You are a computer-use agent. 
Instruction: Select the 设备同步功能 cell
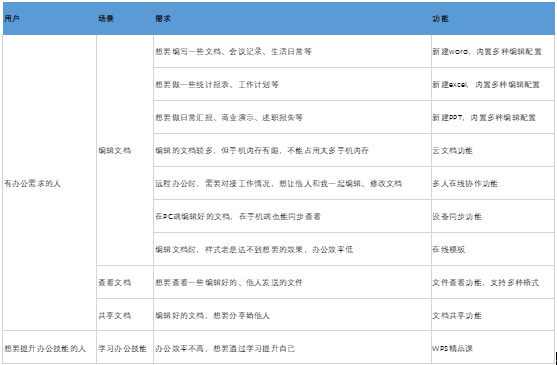coord(493,216)
